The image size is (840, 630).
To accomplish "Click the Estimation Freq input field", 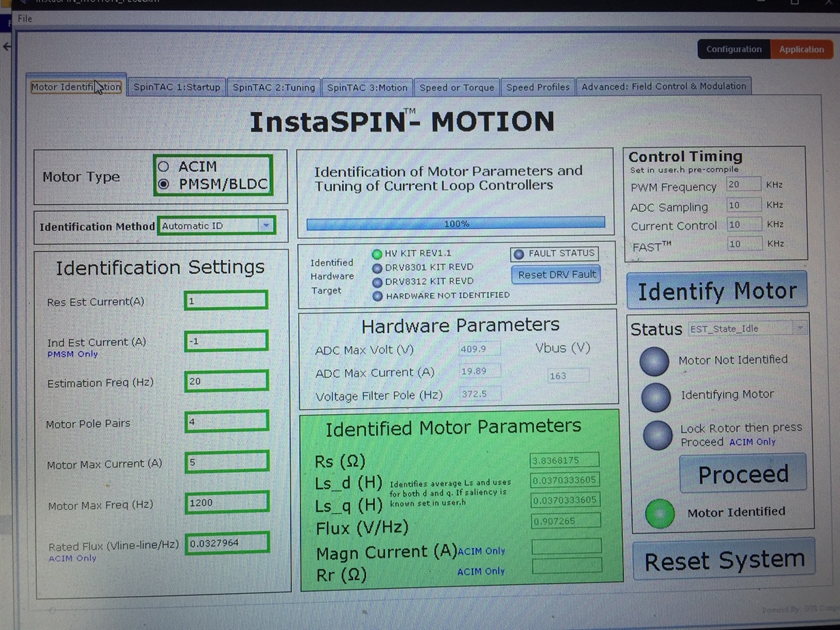I will pyautogui.click(x=226, y=381).
